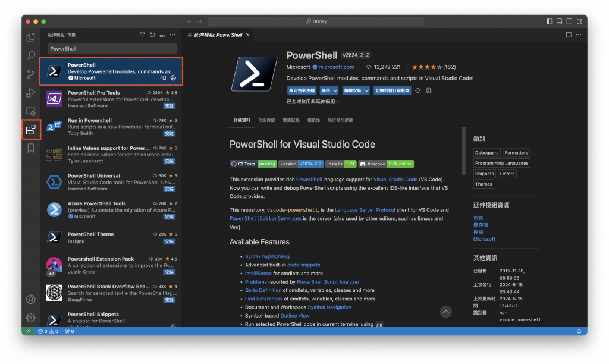The width and height of the screenshot is (609, 364).
Task: Toggle the bottom panel visibility
Action: pyautogui.click(x=559, y=21)
